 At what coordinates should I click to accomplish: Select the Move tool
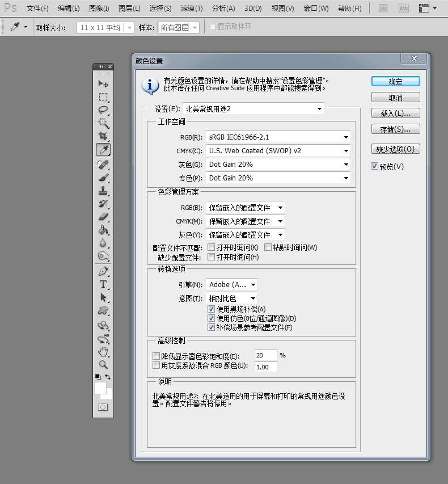pyautogui.click(x=103, y=83)
